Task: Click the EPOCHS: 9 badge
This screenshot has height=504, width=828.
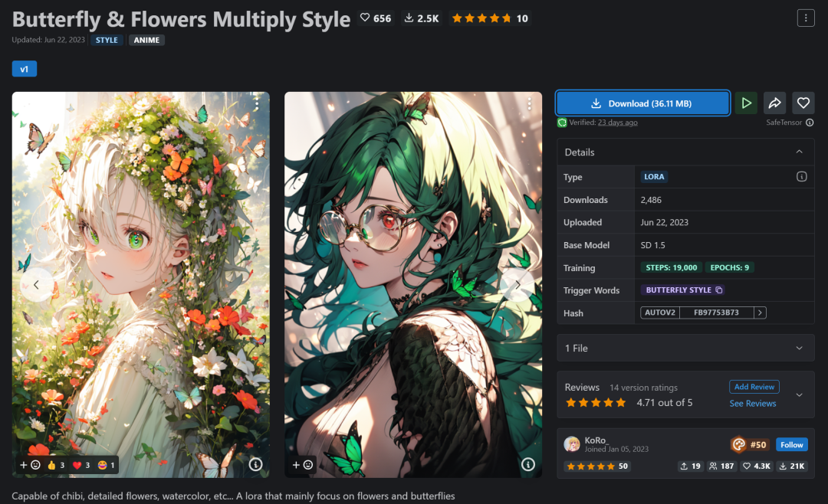Action: (x=729, y=267)
